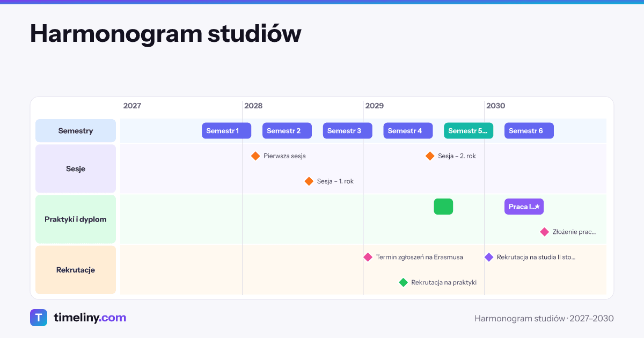The height and width of the screenshot is (338, 644).
Task: Select the Sesje row label
Action: tap(76, 168)
